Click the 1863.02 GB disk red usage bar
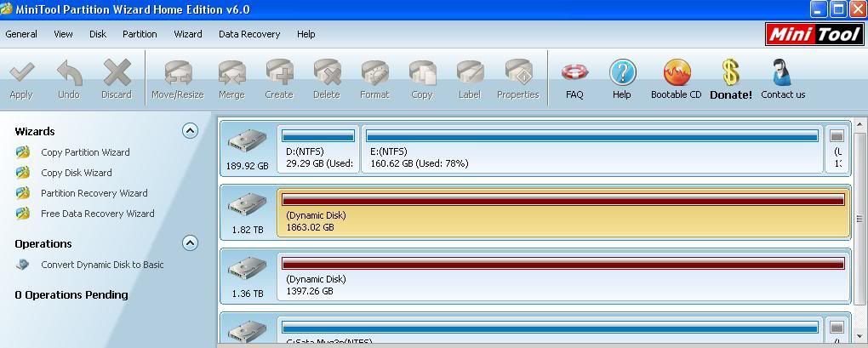The width and height of the screenshot is (868, 348). click(563, 200)
